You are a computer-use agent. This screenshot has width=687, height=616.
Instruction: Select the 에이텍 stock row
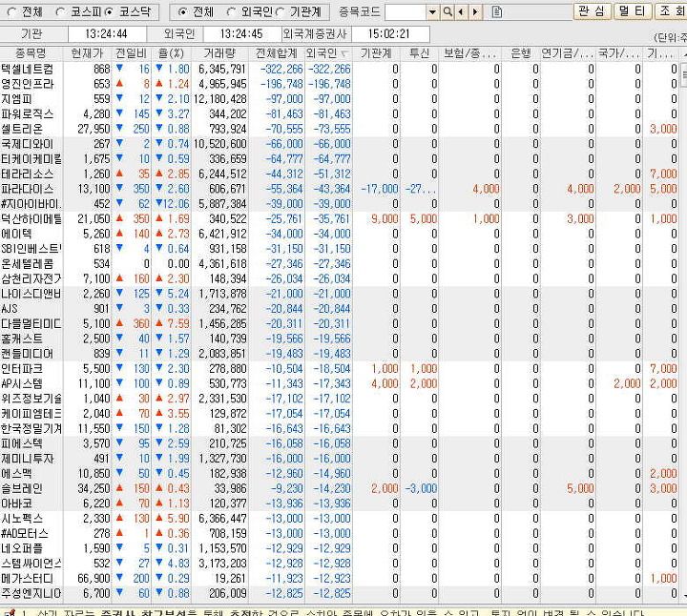click(339, 234)
